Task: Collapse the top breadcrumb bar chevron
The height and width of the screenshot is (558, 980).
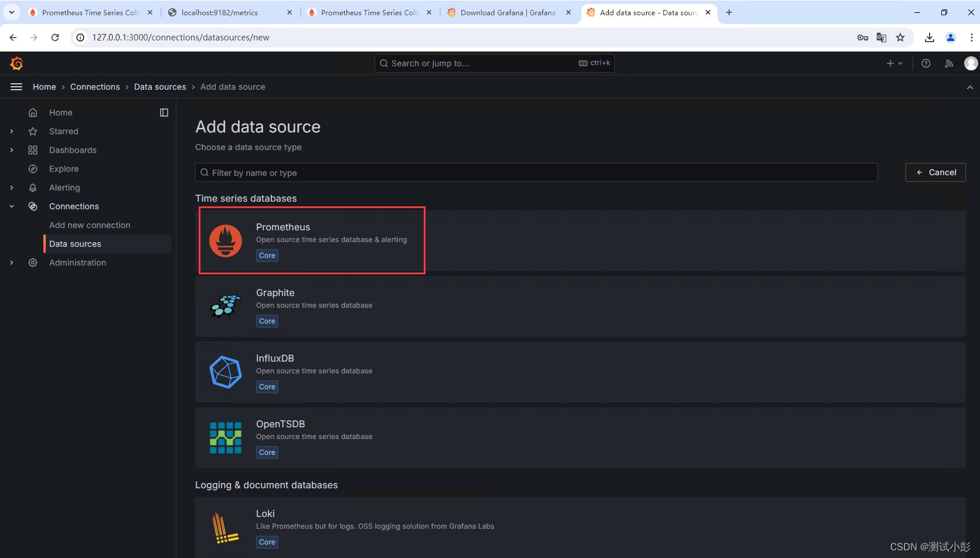Action: (x=970, y=87)
